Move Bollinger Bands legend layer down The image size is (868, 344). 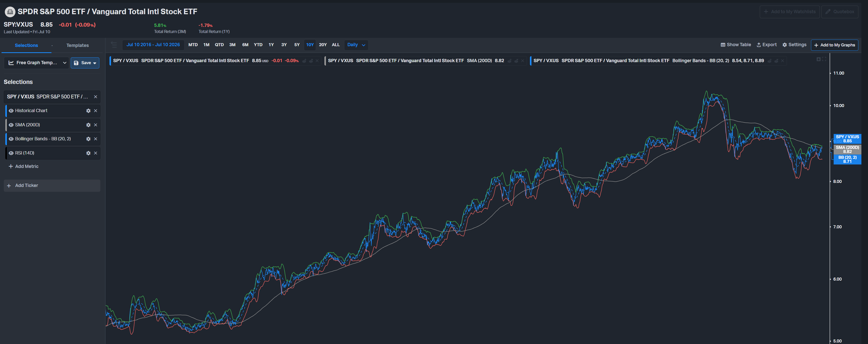tap(776, 61)
